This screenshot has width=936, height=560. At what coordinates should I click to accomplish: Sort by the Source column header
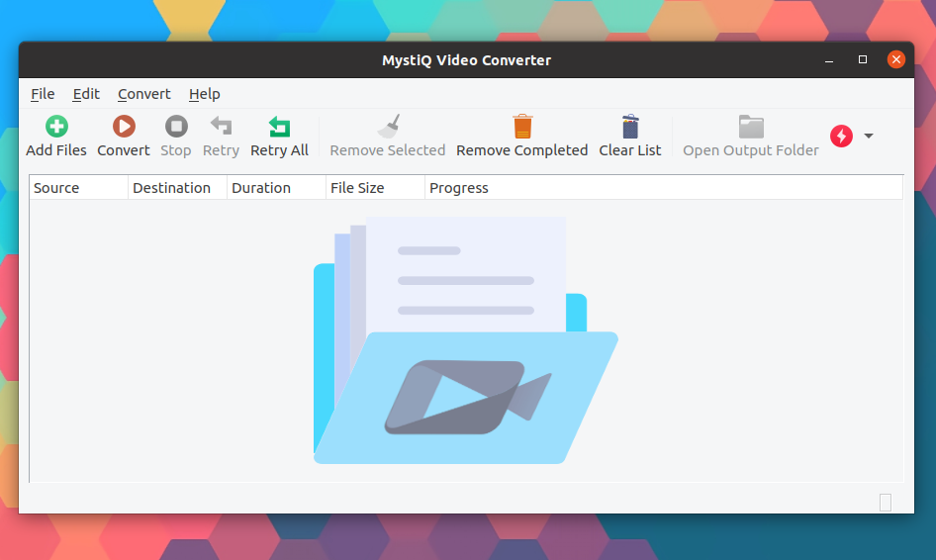(x=79, y=188)
